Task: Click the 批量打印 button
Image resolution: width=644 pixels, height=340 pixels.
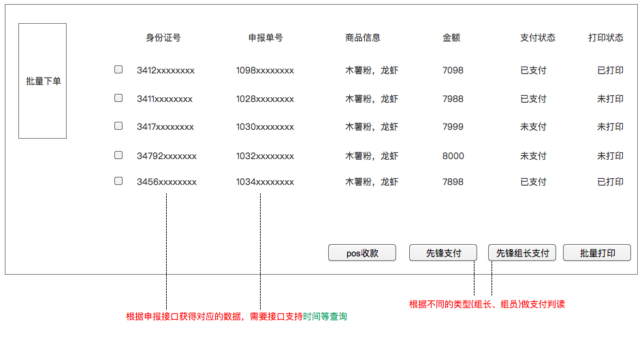Action: point(597,253)
